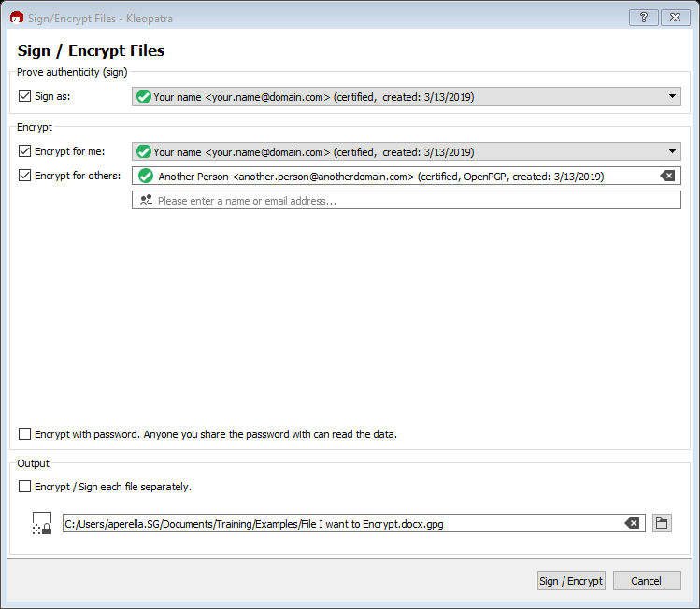Screen dimensions: 700x609
Task: Open the folder browse button for output
Action: click(x=662, y=523)
